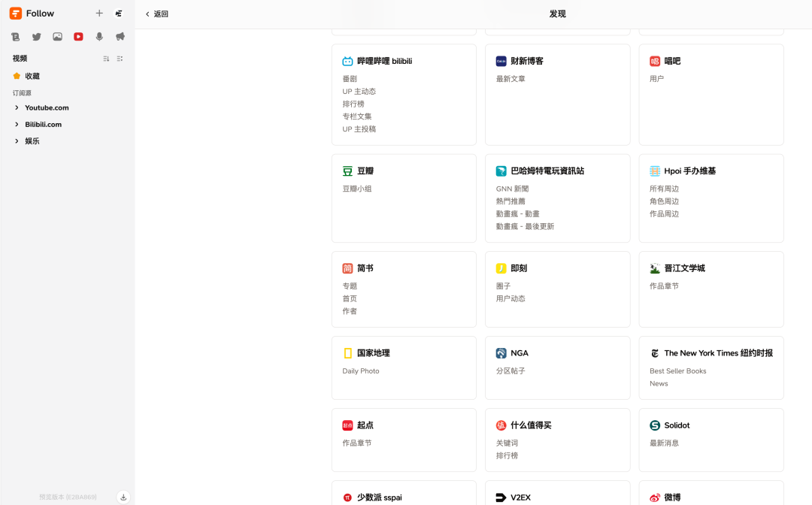Open bilibili UP 主动态 feed

359,91
